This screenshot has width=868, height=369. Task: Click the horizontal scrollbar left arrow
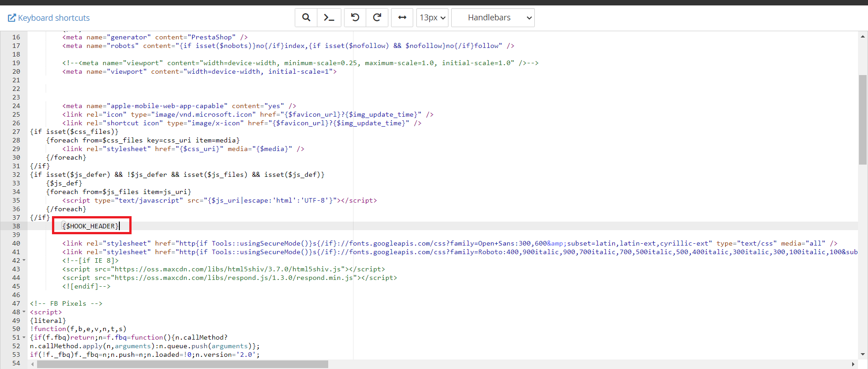tap(32, 364)
